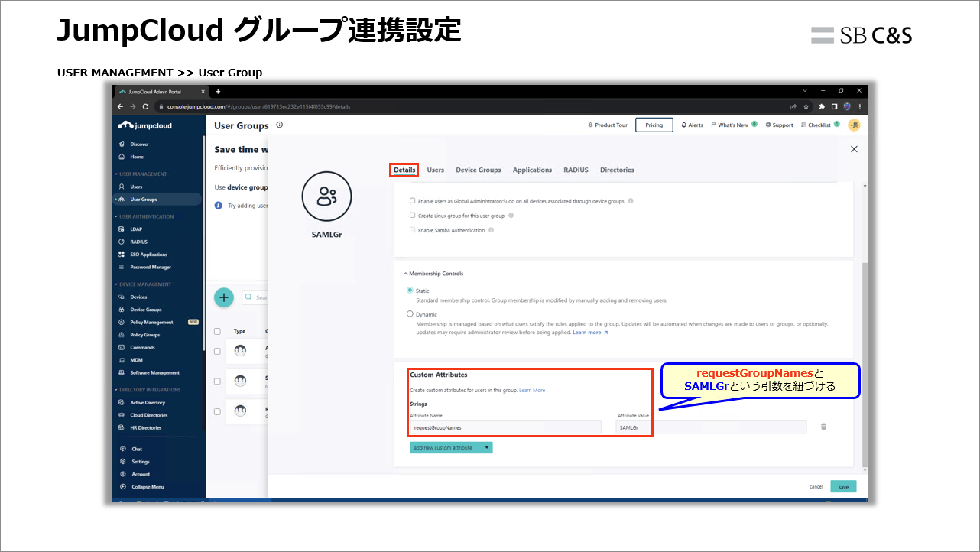The height and width of the screenshot is (552, 980).
Task: Open Devices under Device Management
Action: point(138,297)
